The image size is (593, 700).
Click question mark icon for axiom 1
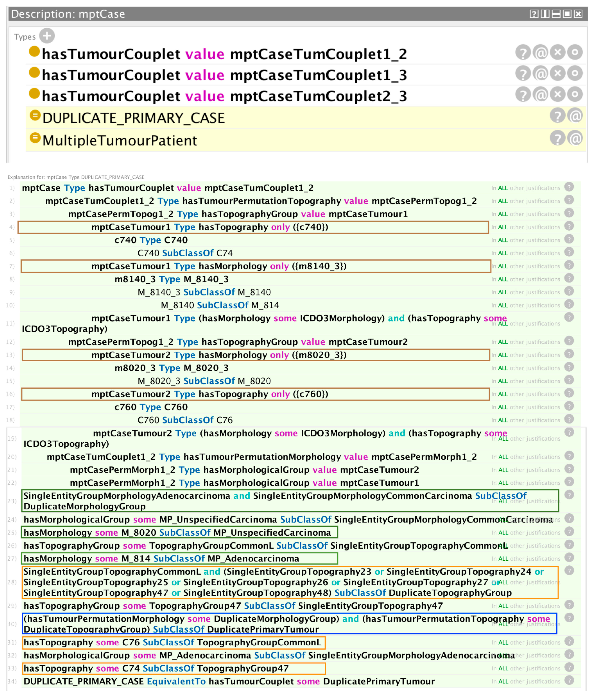click(x=569, y=187)
